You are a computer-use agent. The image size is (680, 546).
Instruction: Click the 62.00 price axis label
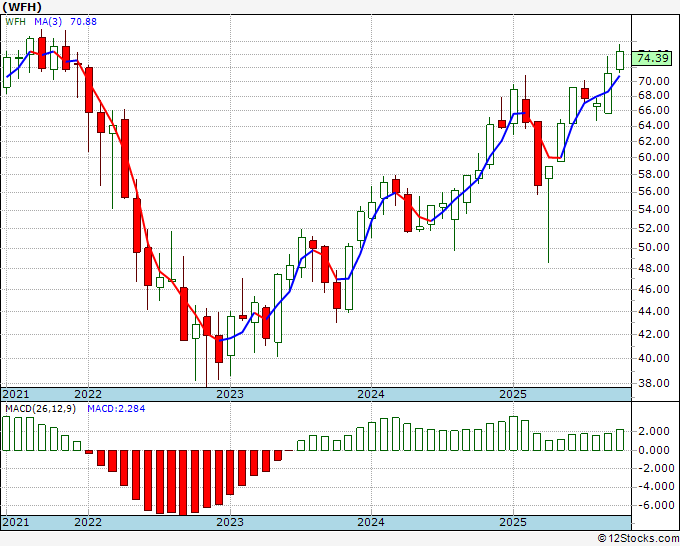[x=654, y=141]
